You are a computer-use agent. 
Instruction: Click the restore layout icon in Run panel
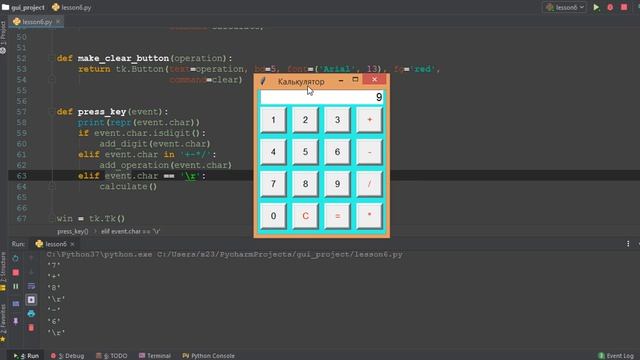point(16,304)
